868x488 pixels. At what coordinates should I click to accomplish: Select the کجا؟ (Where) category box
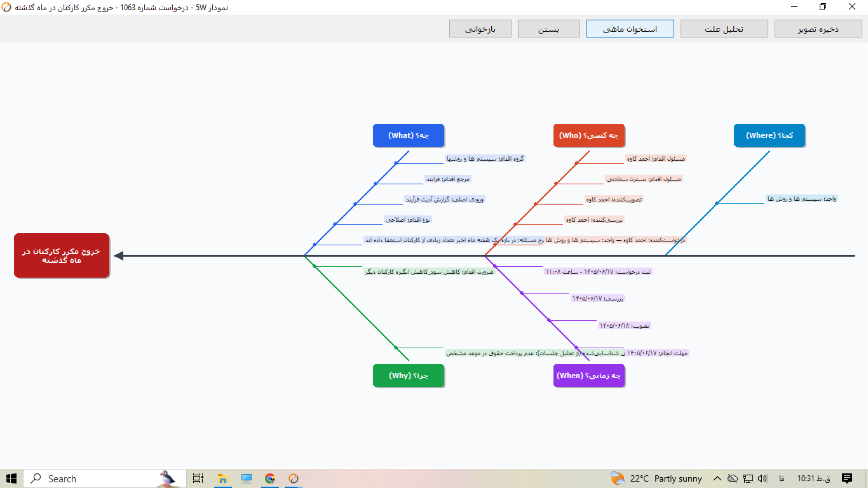(x=770, y=135)
